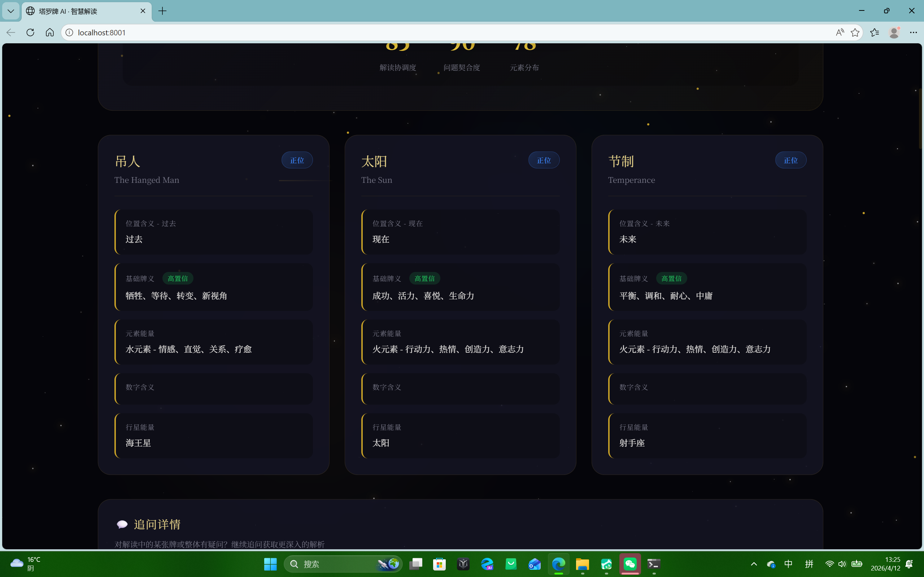Click the browser refresh icon
This screenshot has width=924, height=577.
30,32
